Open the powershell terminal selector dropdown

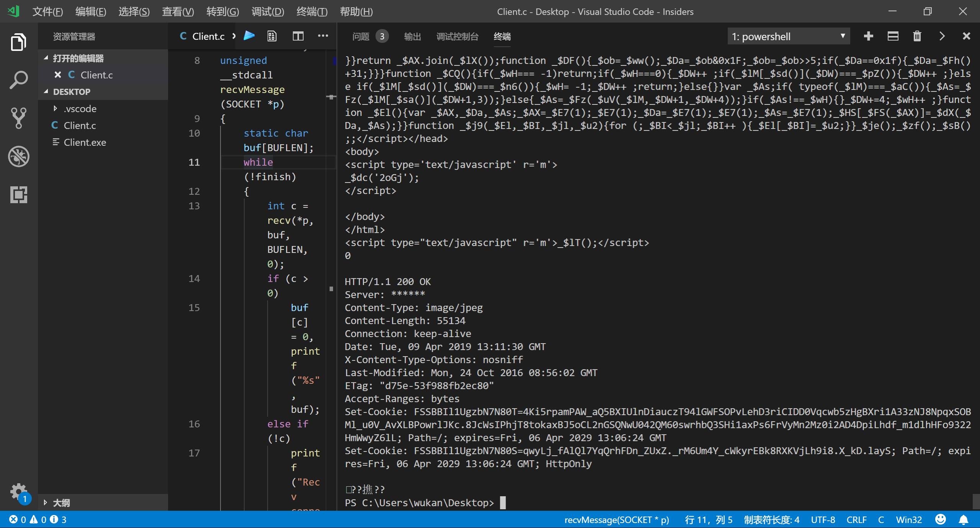point(789,36)
